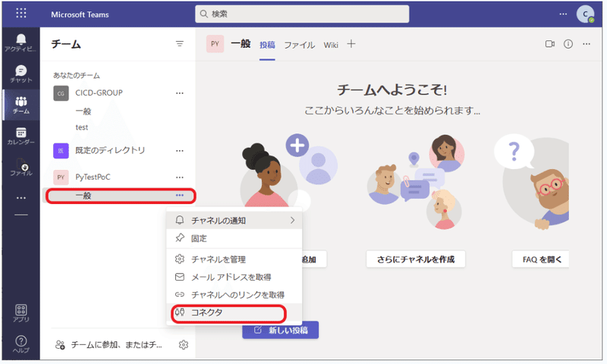
Task: Click the あなたのチーム section label
Action: pos(77,75)
